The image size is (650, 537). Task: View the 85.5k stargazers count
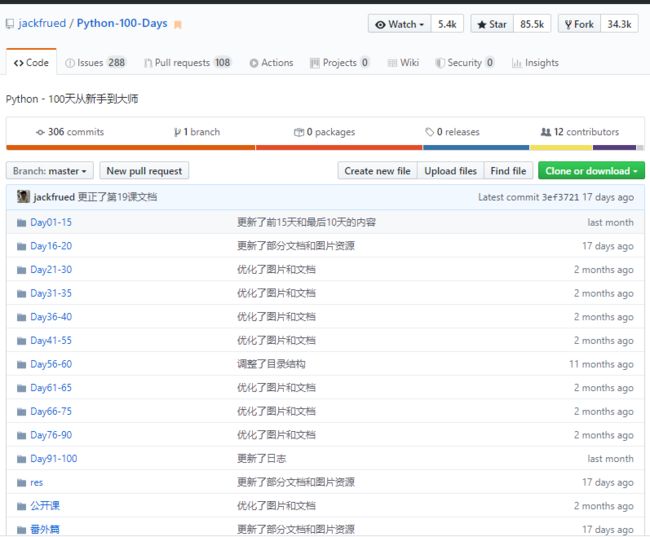point(532,24)
